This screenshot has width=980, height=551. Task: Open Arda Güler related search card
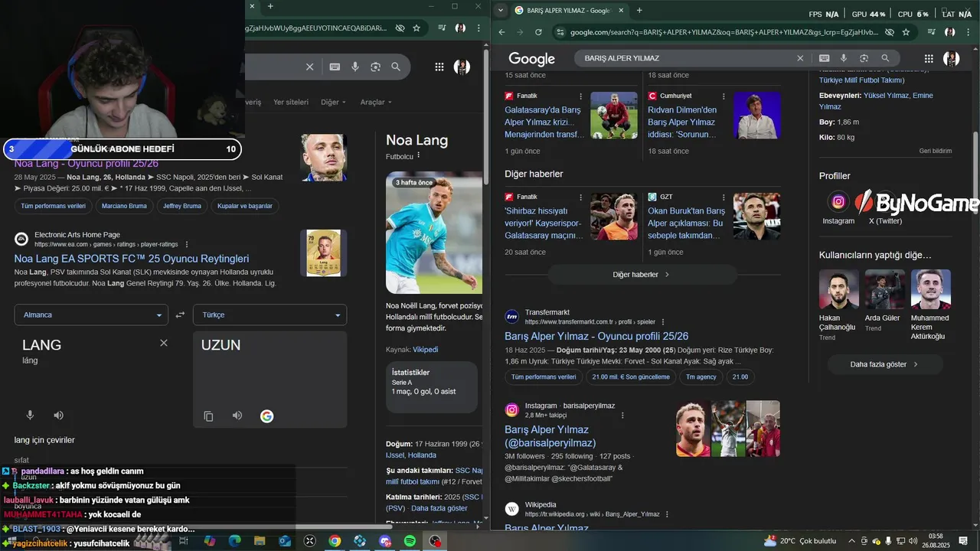(884, 301)
